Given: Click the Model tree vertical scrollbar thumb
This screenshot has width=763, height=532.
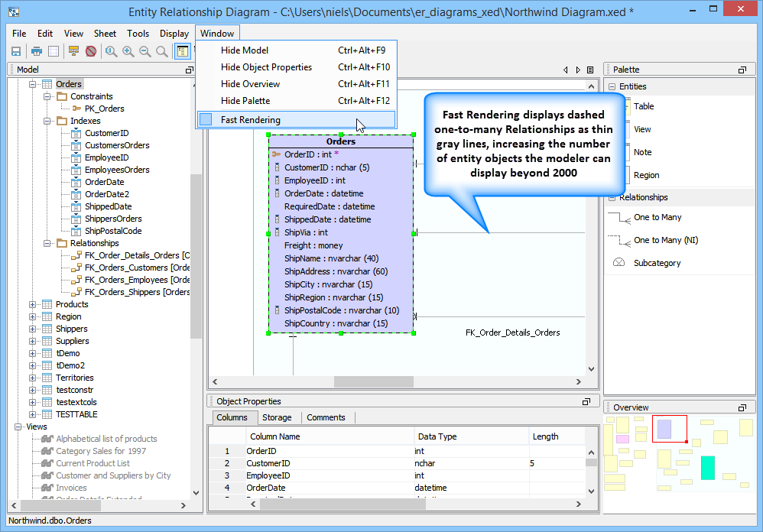Looking at the screenshot, I should pos(196,256).
